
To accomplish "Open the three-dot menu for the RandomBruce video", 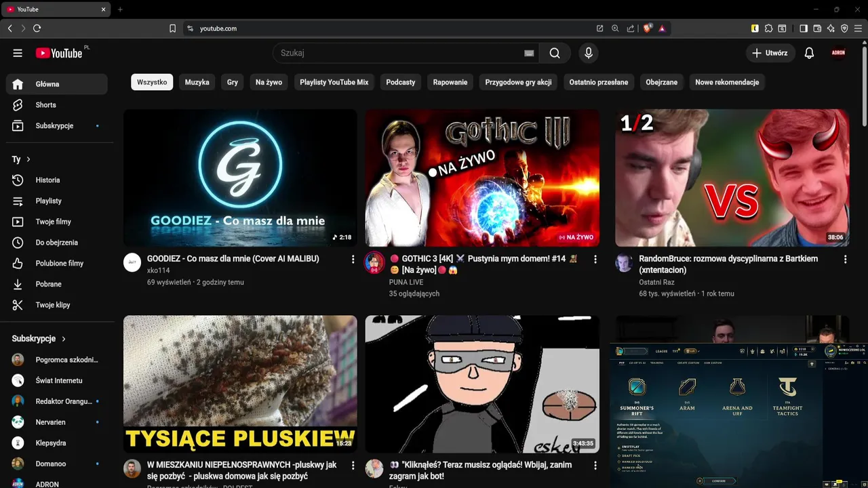I will click(845, 259).
